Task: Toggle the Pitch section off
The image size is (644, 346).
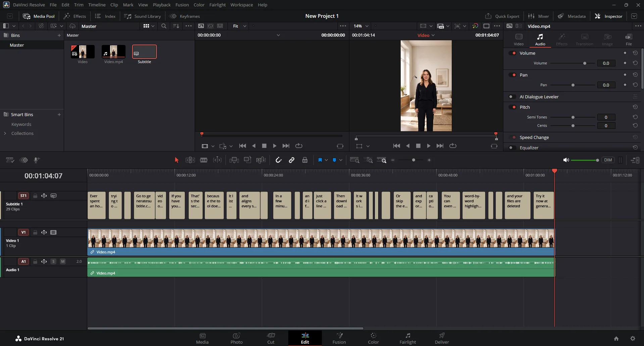Action: 512,107
